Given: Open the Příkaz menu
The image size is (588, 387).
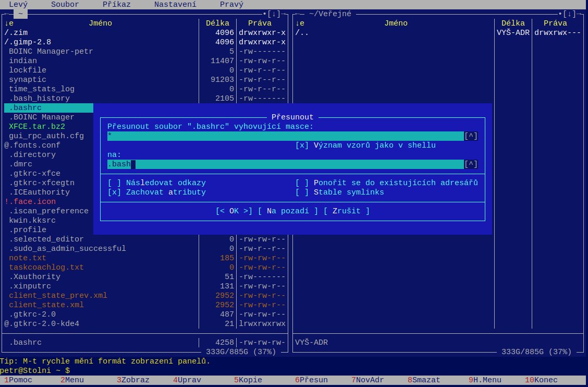Looking at the screenshot, I should tap(116, 4).
